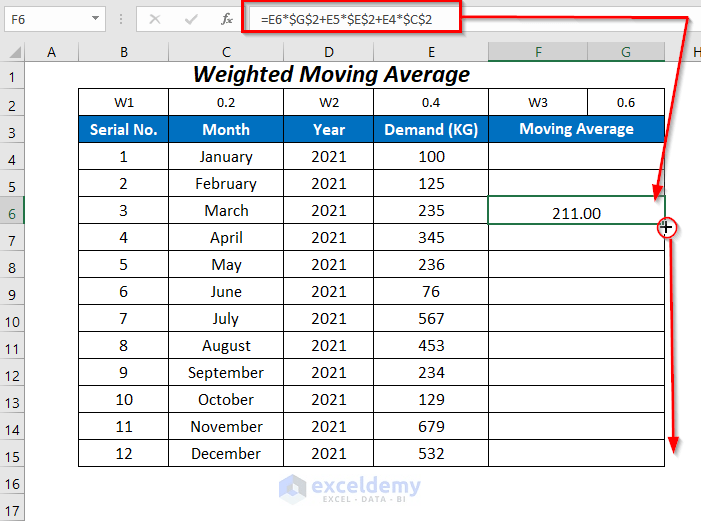The image size is (701, 521).
Task: Select the demand value 532 cell
Action: tap(431, 453)
